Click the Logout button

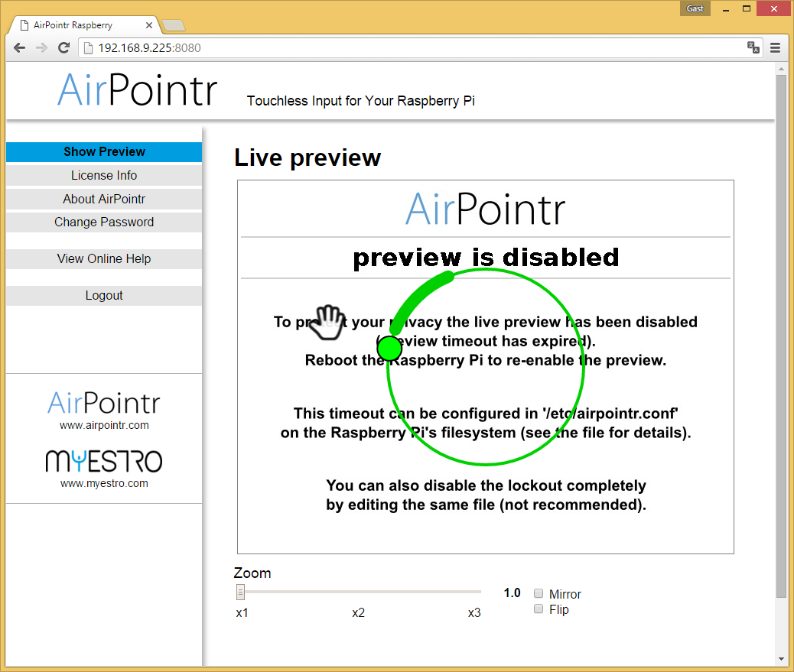(x=104, y=295)
